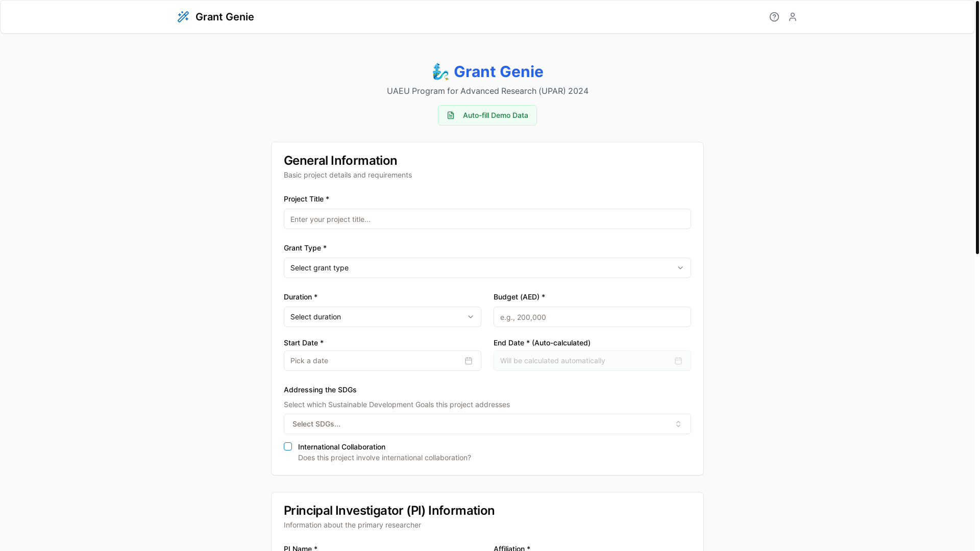Tick the International Collaboration checkbox

pyautogui.click(x=288, y=446)
